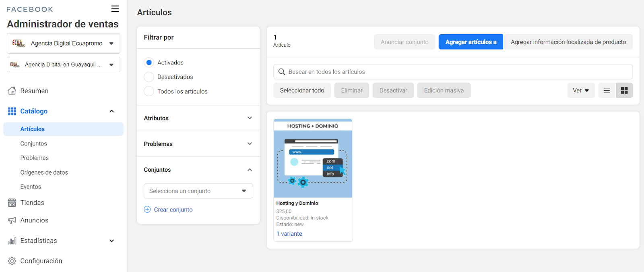Viewport: 644px width, 272px height.
Task: Click the Disponibilidad: in stock text
Action: click(302, 218)
